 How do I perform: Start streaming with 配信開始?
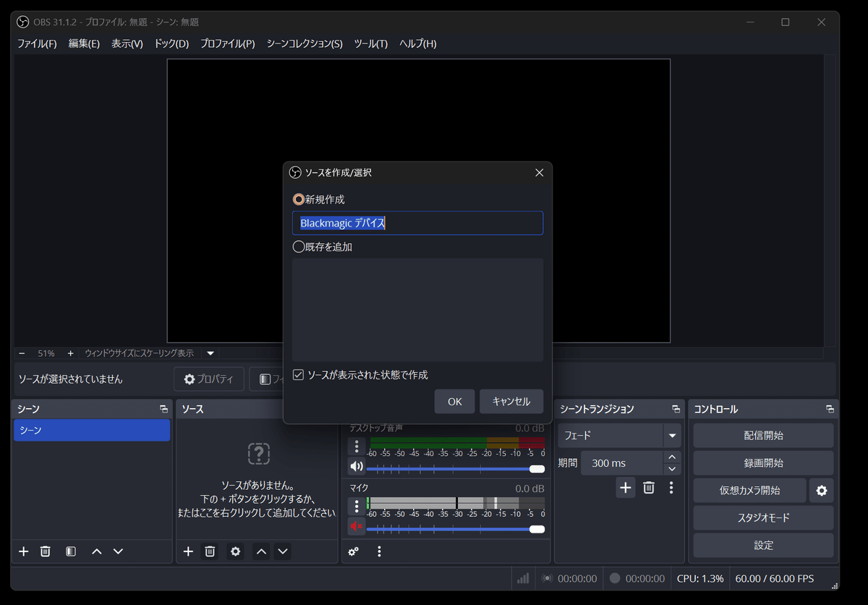[x=763, y=435]
